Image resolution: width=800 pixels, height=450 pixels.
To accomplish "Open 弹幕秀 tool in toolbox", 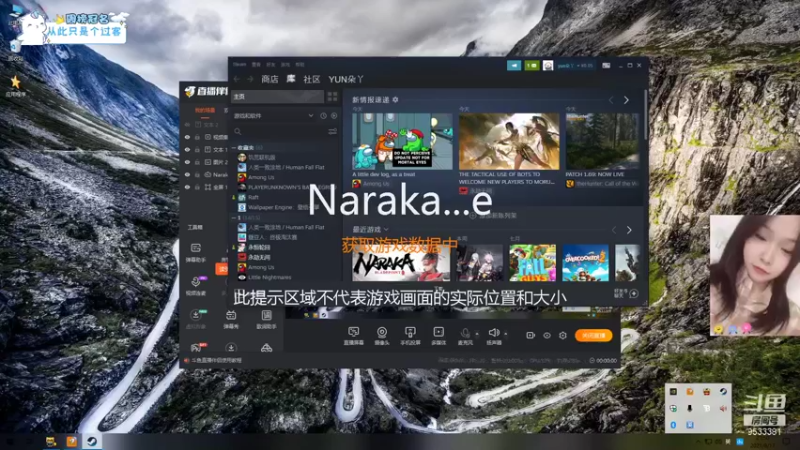I will click(x=231, y=319).
